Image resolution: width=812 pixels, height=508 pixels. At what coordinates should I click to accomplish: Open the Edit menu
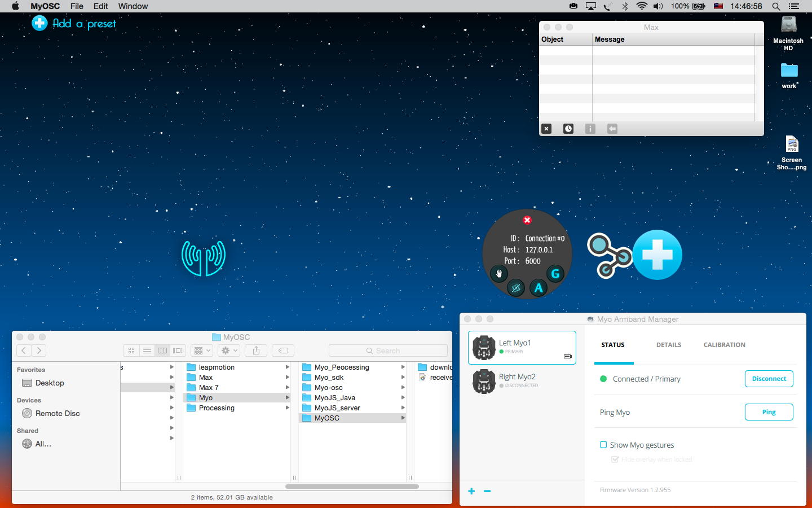(101, 6)
